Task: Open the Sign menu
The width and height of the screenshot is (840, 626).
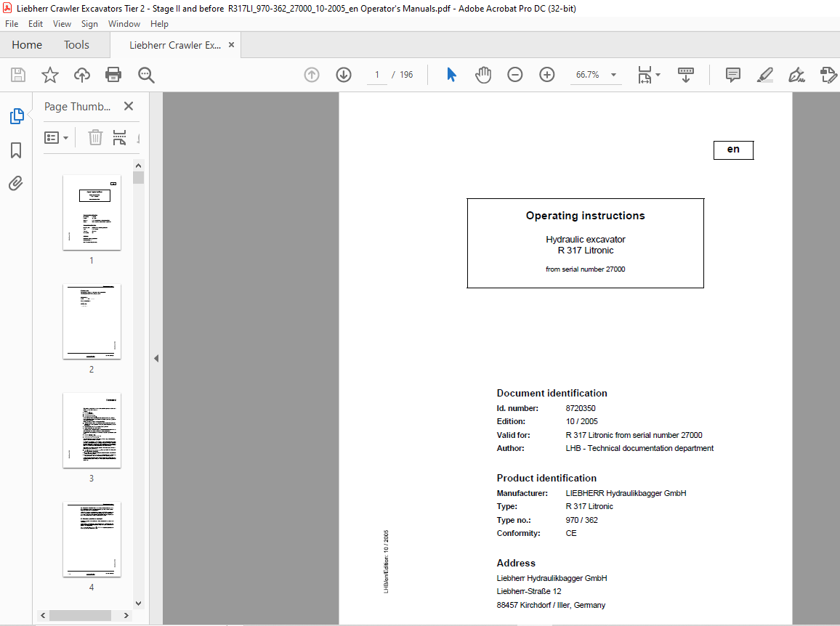Action: (89, 23)
